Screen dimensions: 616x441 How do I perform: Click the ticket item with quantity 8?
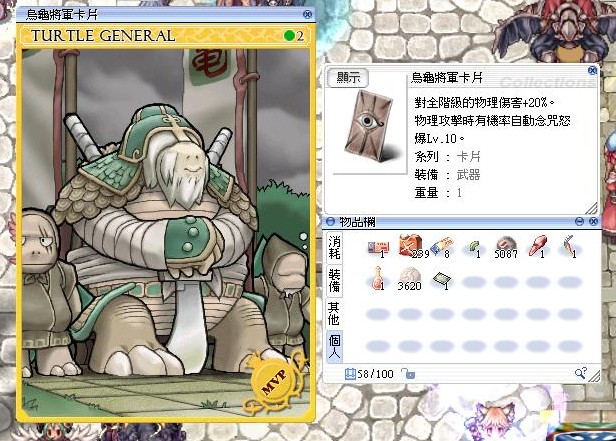pyautogui.click(x=441, y=247)
